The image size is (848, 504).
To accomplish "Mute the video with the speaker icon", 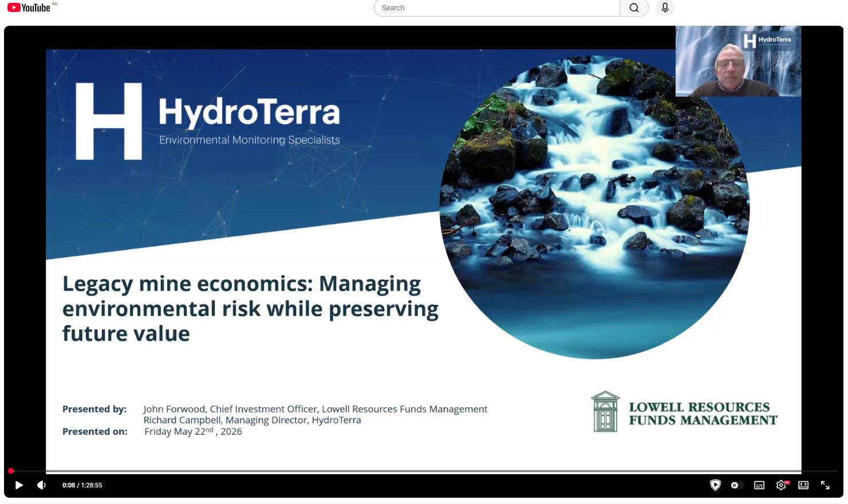I will pos(41,485).
